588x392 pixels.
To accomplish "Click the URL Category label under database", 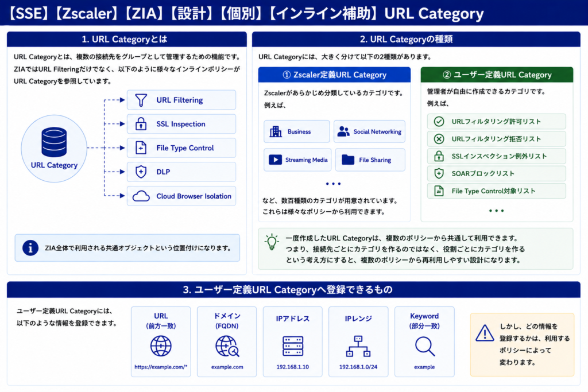I will pyautogui.click(x=54, y=165).
